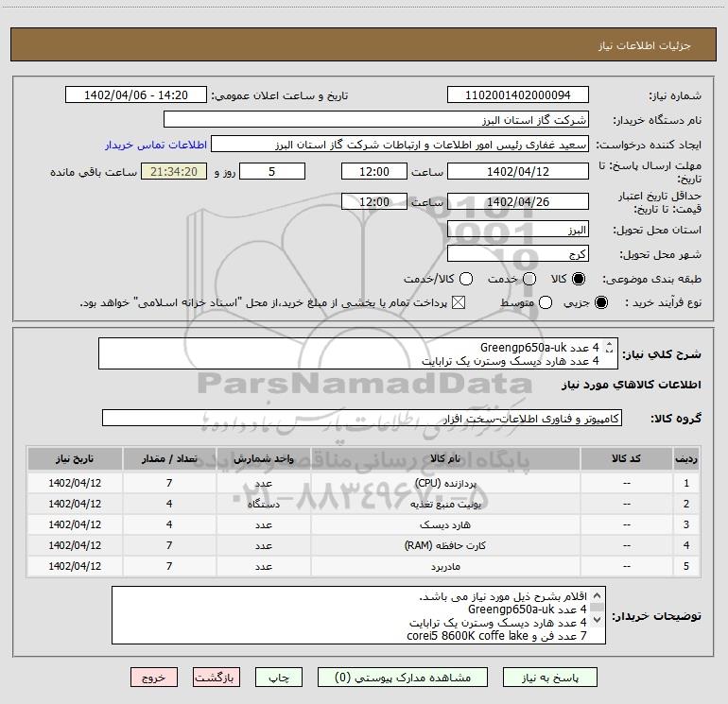Click the corei5 8600K coffe lake note line

496,636
